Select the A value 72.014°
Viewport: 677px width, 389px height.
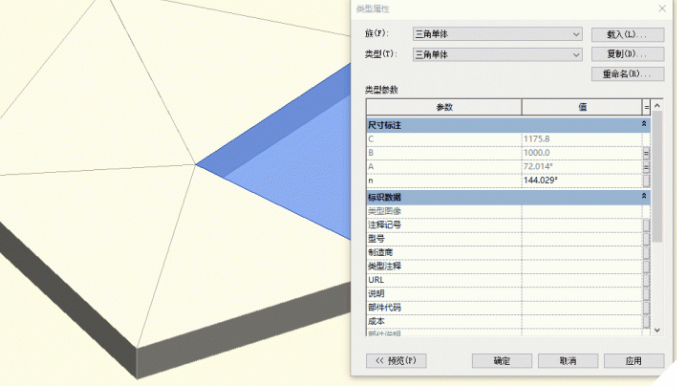click(582, 167)
